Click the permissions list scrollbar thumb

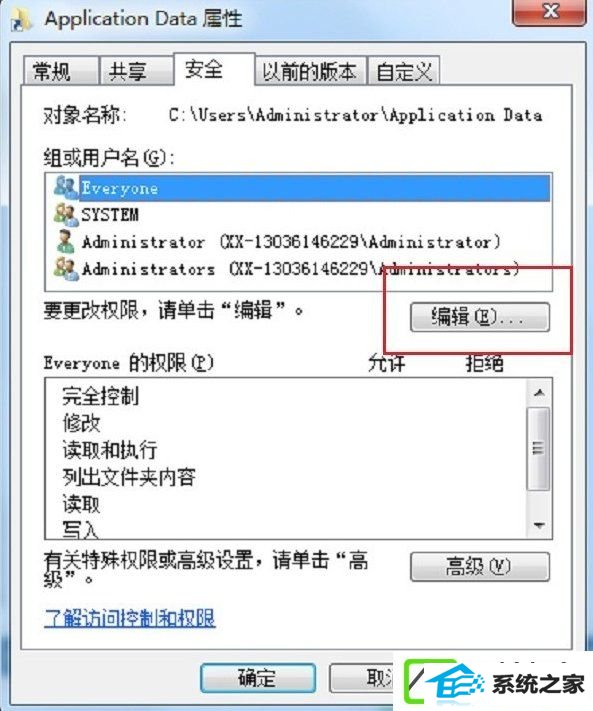[539, 448]
